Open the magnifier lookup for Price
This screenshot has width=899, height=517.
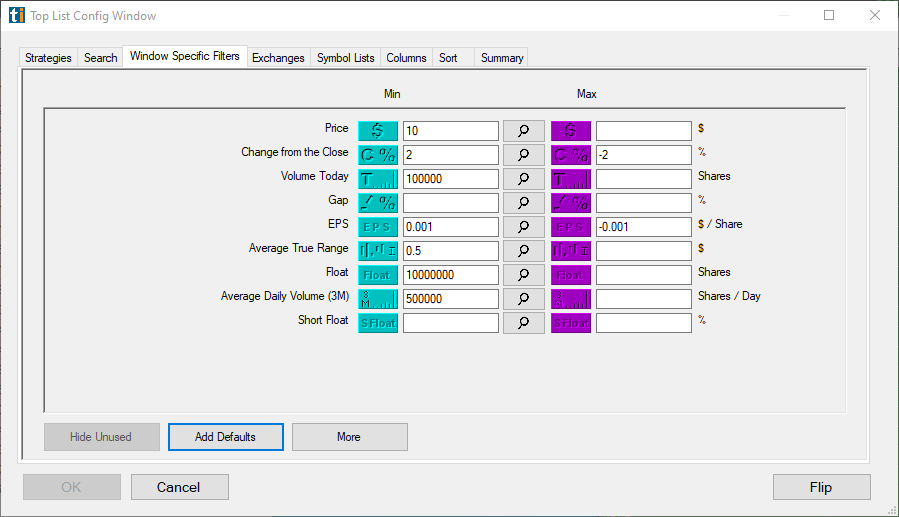click(523, 131)
